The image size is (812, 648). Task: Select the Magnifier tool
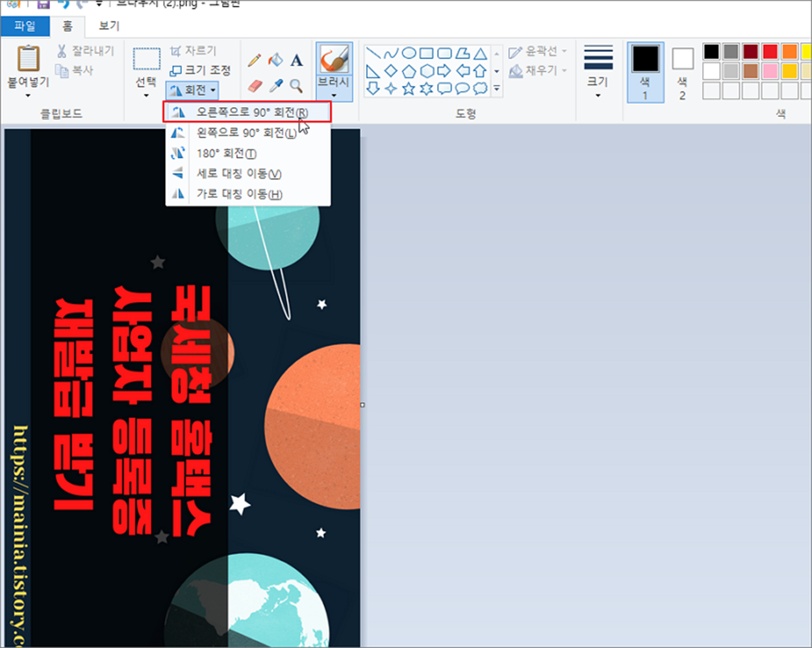click(x=296, y=86)
